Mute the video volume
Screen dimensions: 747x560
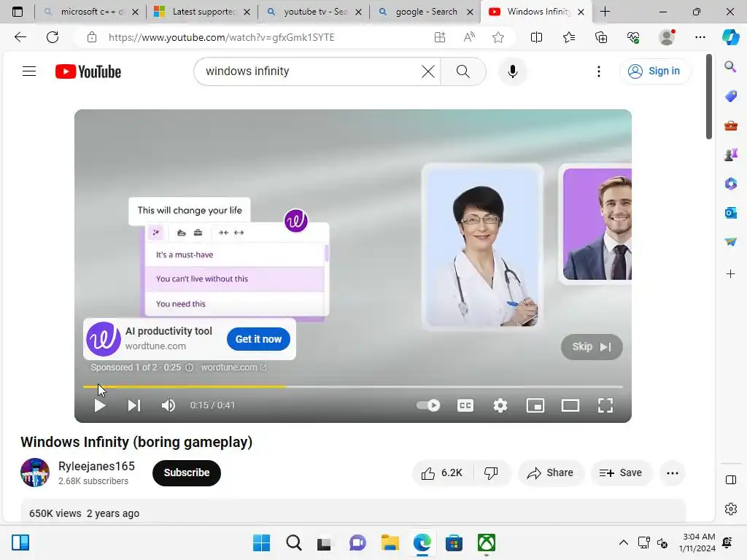(x=169, y=405)
